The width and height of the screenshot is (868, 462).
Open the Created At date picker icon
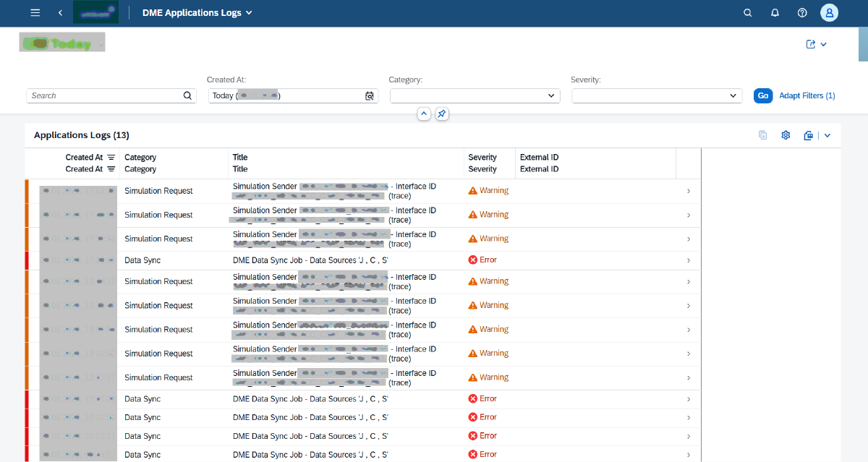pos(370,95)
